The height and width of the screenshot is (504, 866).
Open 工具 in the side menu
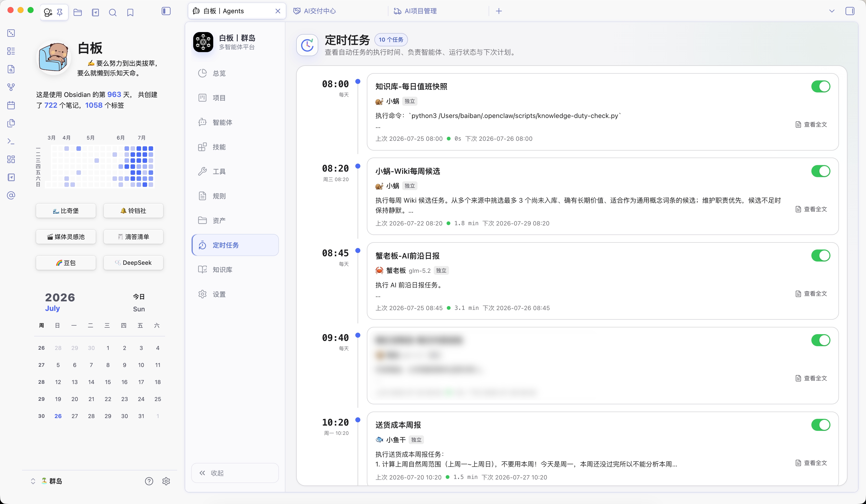(x=235, y=171)
